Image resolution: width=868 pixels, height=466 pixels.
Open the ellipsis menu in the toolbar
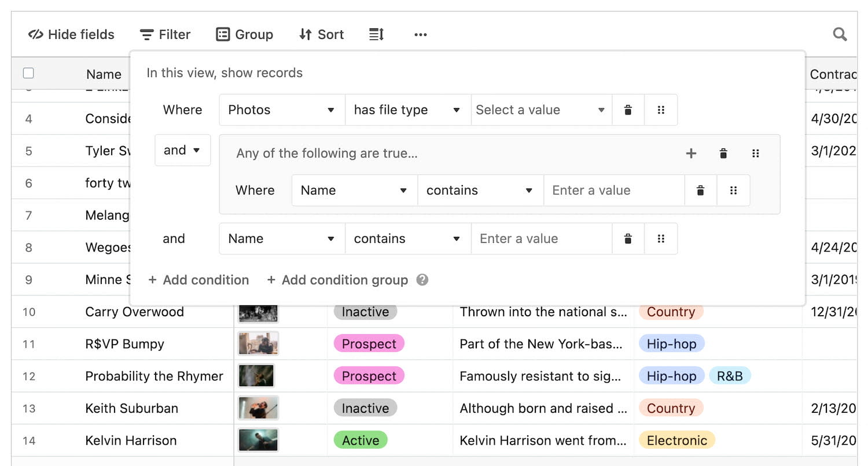coord(420,34)
